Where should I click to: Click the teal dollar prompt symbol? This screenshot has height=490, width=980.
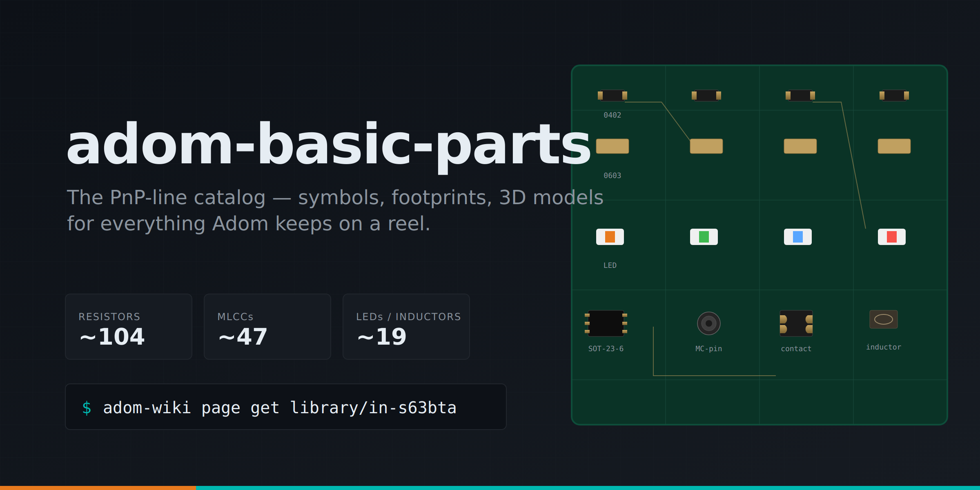tap(87, 408)
